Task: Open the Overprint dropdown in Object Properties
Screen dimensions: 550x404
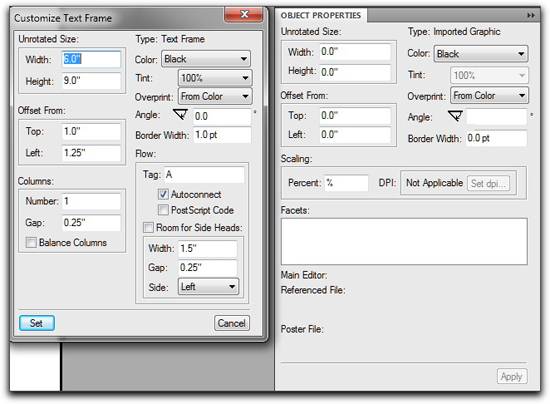Action: pos(489,95)
